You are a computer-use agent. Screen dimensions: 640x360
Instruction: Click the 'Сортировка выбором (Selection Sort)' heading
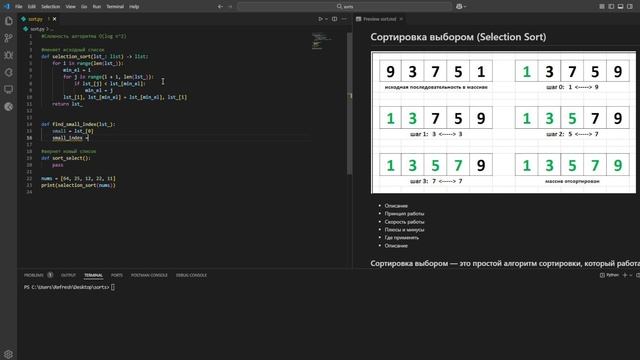point(458,37)
